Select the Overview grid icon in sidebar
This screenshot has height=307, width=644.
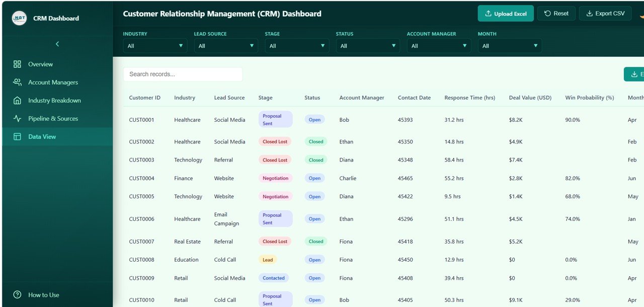click(18, 64)
